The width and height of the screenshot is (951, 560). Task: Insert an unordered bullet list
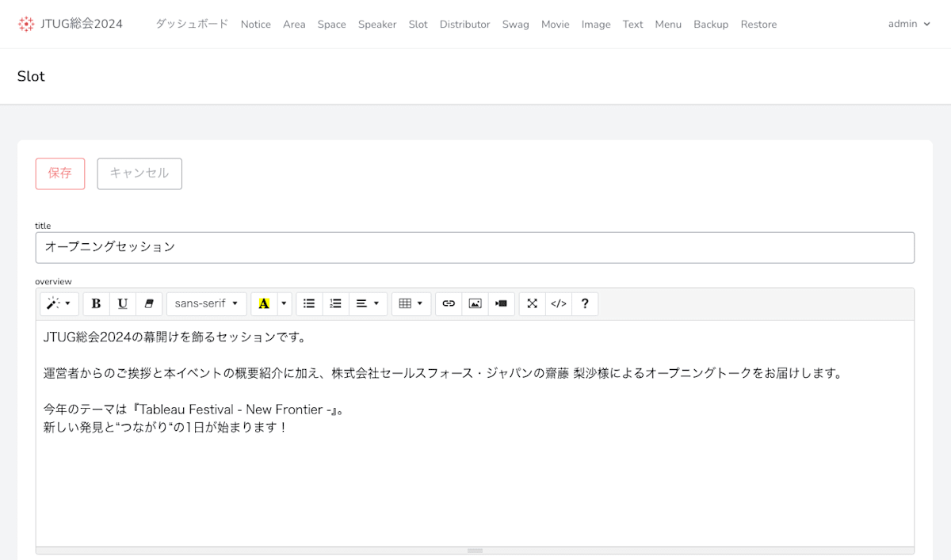click(309, 303)
